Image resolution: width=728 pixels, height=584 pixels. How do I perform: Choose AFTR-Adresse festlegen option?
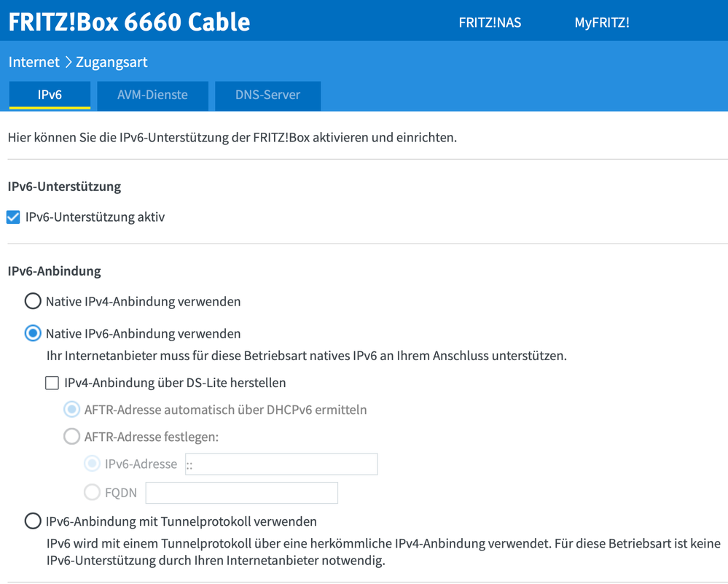point(71,436)
